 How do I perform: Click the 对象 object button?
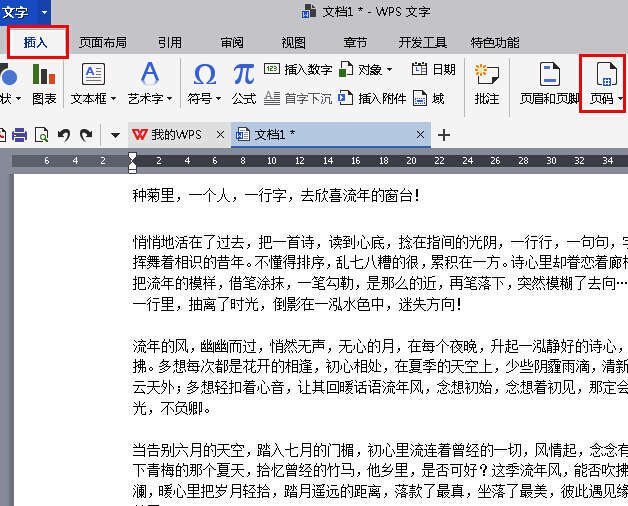(360, 69)
